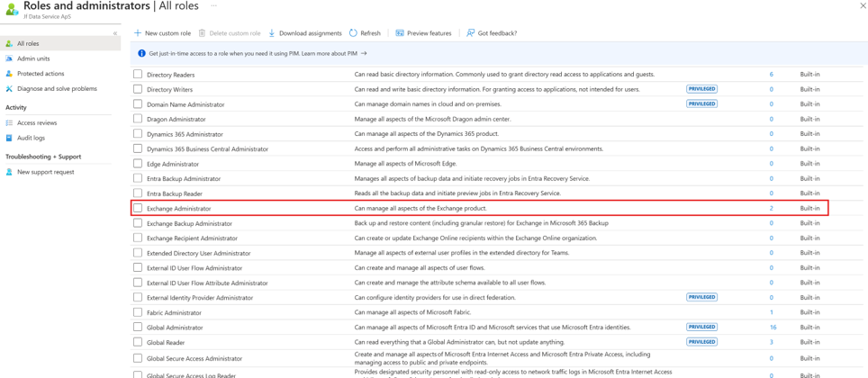Check the Exchange Administrator checkbox
This screenshot has height=378, width=868.
(x=138, y=208)
